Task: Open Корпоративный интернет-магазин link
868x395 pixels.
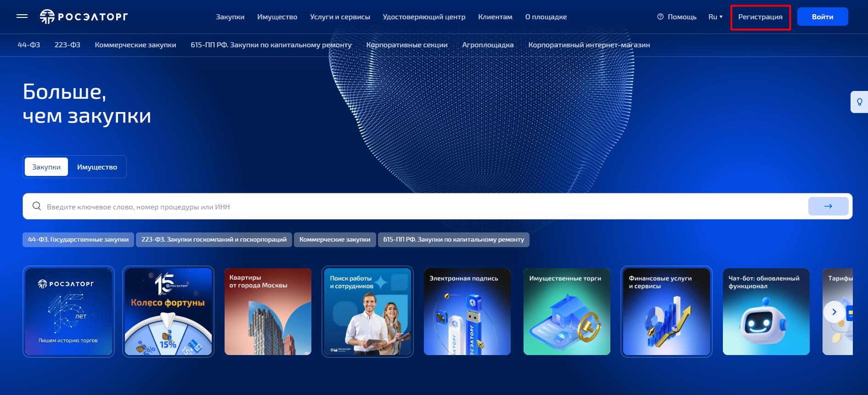Action: 589,45
